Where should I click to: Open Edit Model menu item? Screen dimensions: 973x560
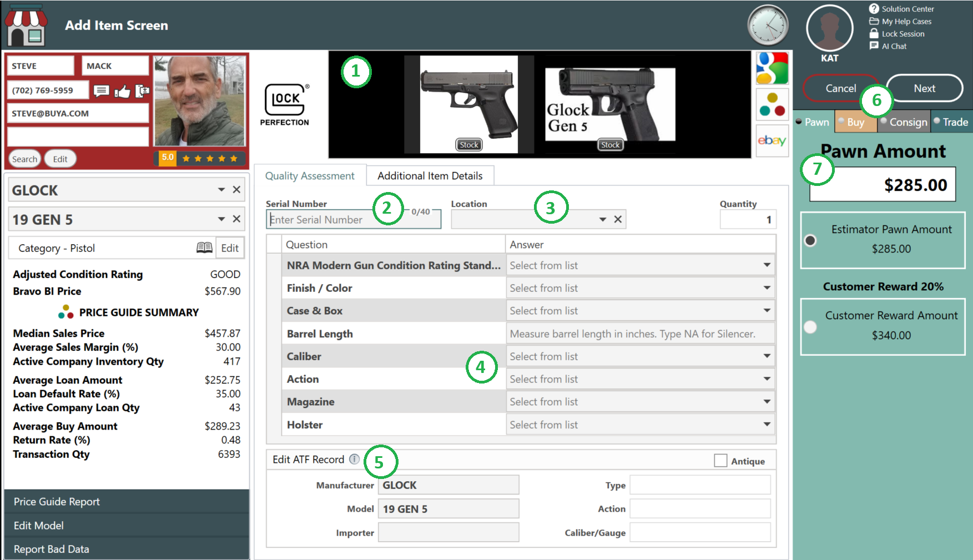(127, 525)
